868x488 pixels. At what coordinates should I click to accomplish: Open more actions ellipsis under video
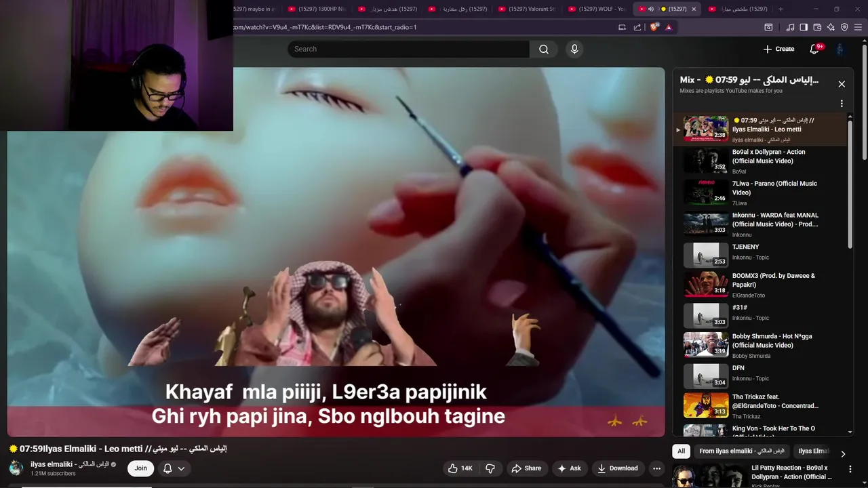coord(656,468)
